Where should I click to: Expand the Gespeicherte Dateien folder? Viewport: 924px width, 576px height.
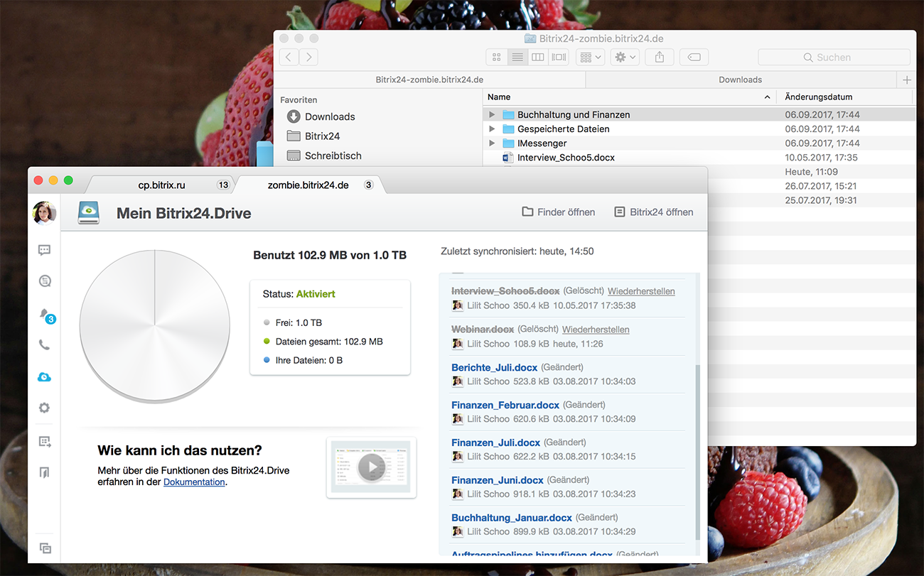(x=492, y=129)
